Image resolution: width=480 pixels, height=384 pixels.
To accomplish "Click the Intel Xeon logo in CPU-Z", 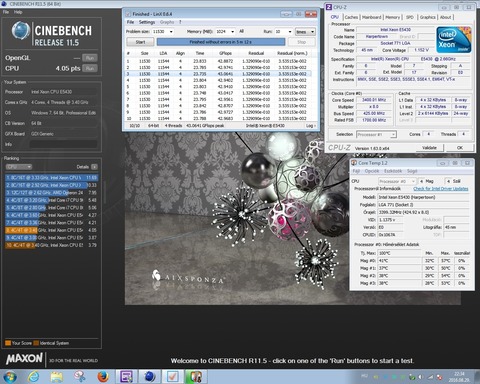I will click(x=454, y=40).
